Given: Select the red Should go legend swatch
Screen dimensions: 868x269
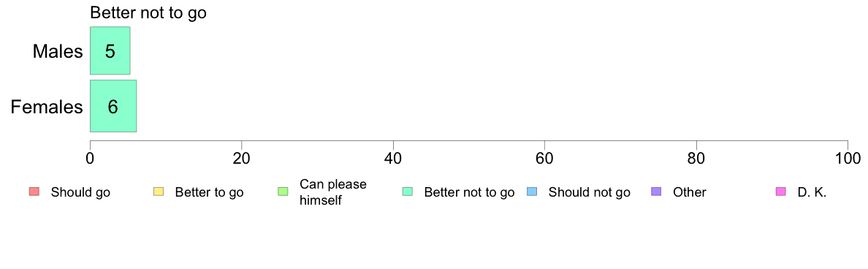Looking at the screenshot, I should click(x=34, y=192).
